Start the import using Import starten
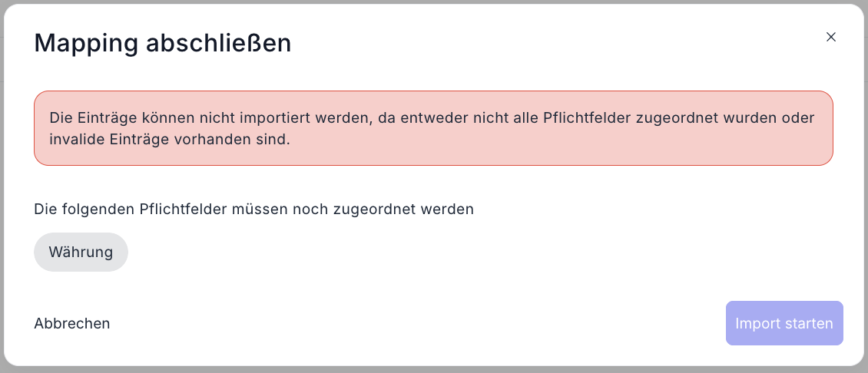Image resolution: width=868 pixels, height=373 pixels. [784, 323]
